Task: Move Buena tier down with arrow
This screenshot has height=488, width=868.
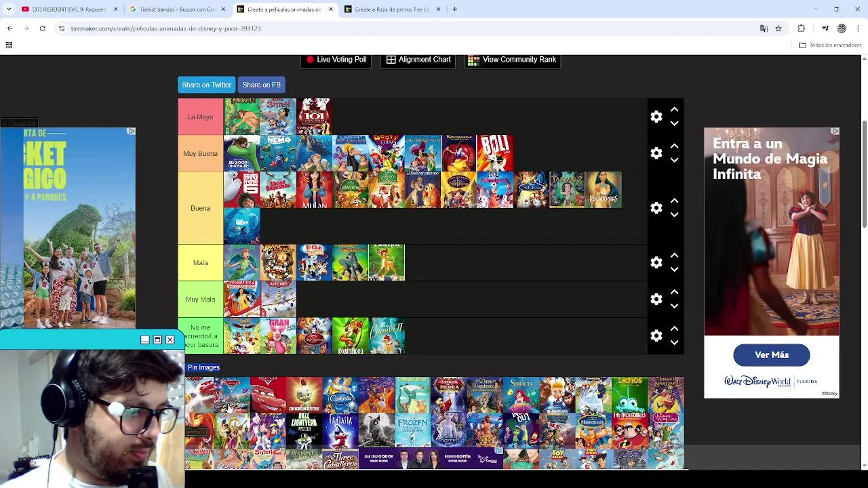Action: click(x=674, y=215)
